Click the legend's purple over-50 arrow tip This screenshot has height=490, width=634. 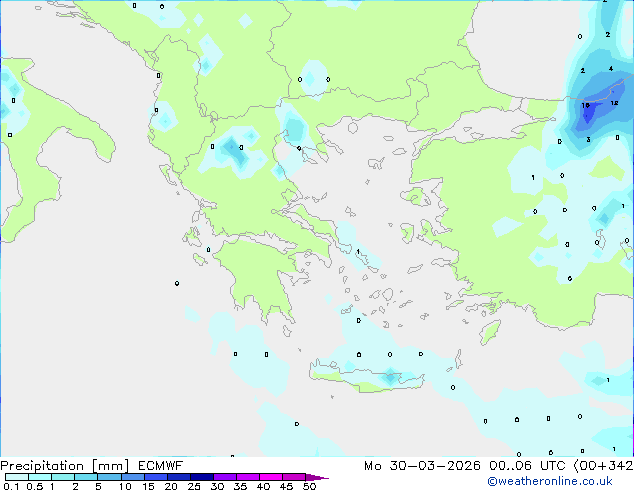click(x=317, y=477)
